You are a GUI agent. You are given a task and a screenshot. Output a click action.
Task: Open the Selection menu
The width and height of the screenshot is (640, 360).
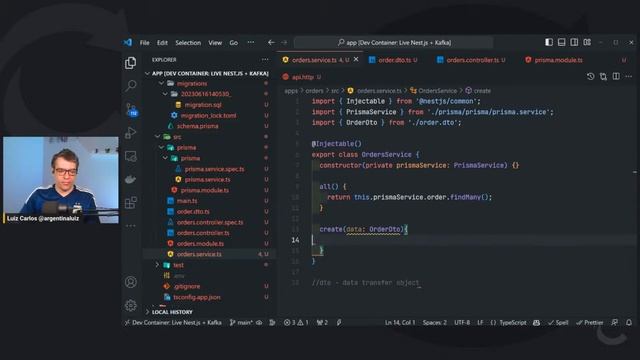(x=188, y=42)
